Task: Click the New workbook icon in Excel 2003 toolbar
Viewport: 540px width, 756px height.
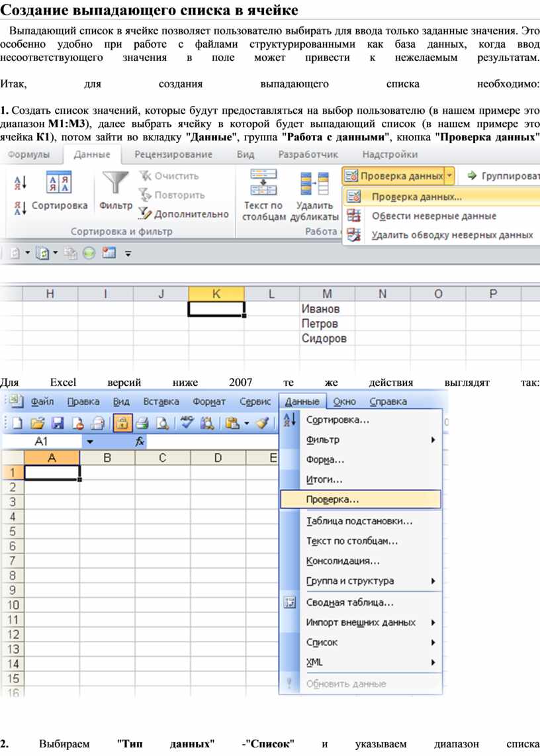Action: click(17, 423)
